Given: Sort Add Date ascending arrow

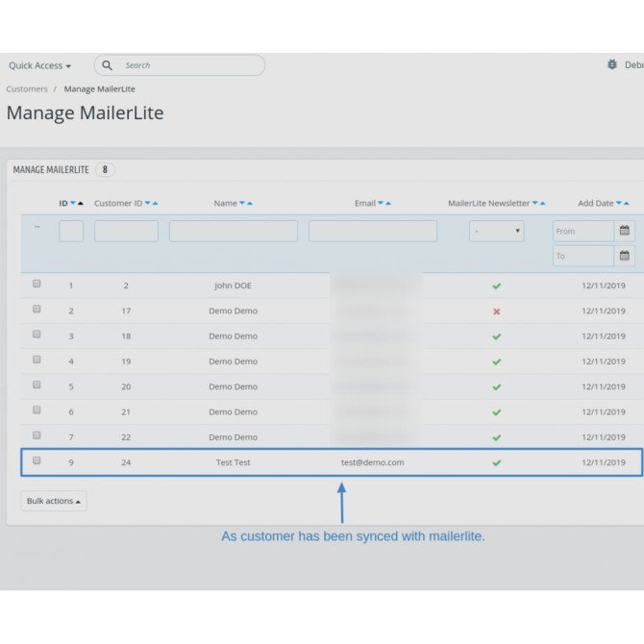Looking at the screenshot, I should click(627, 204).
